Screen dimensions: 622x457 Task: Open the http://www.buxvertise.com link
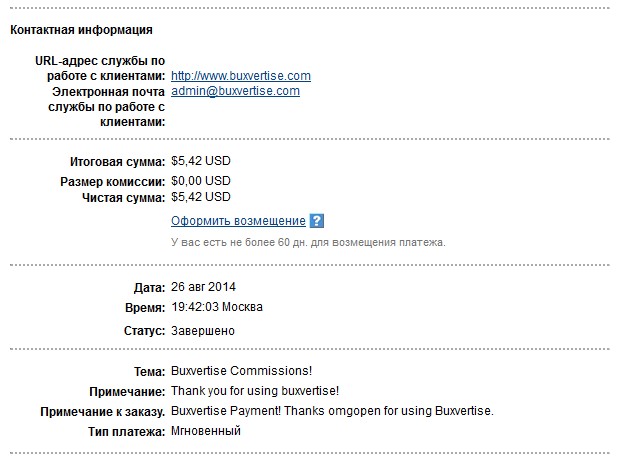click(x=240, y=75)
